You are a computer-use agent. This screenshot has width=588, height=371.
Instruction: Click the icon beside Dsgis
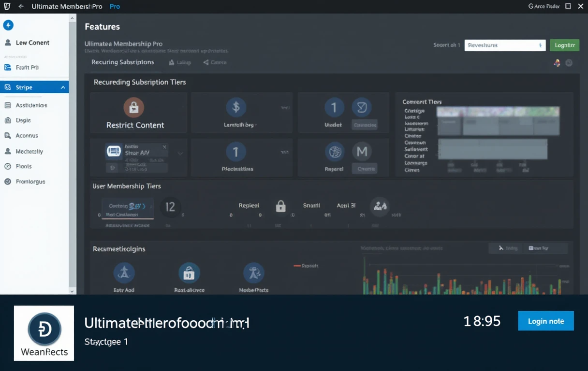click(8, 120)
